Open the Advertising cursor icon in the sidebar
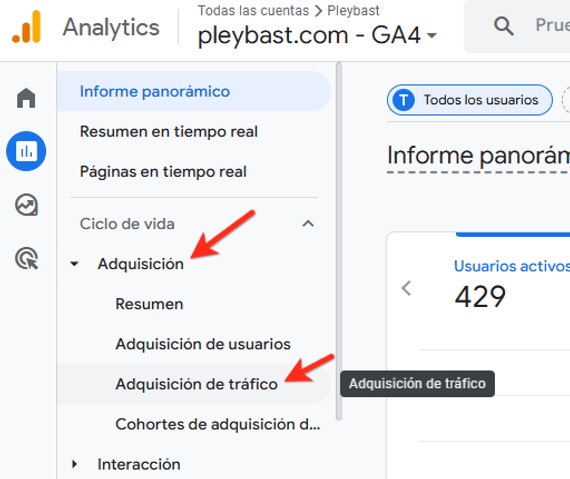Viewport: 570px width, 479px height. 27,258
